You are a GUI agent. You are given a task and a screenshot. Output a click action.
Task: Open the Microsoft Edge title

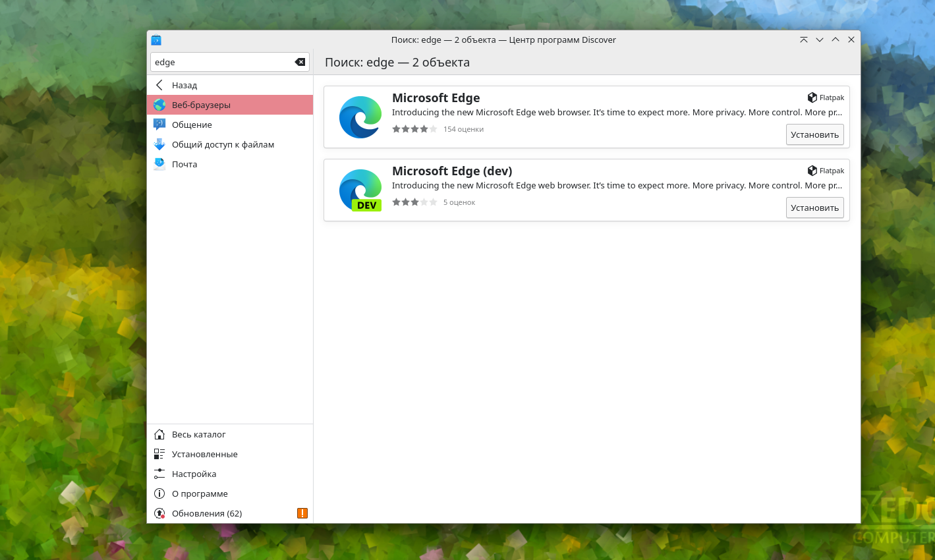click(436, 98)
